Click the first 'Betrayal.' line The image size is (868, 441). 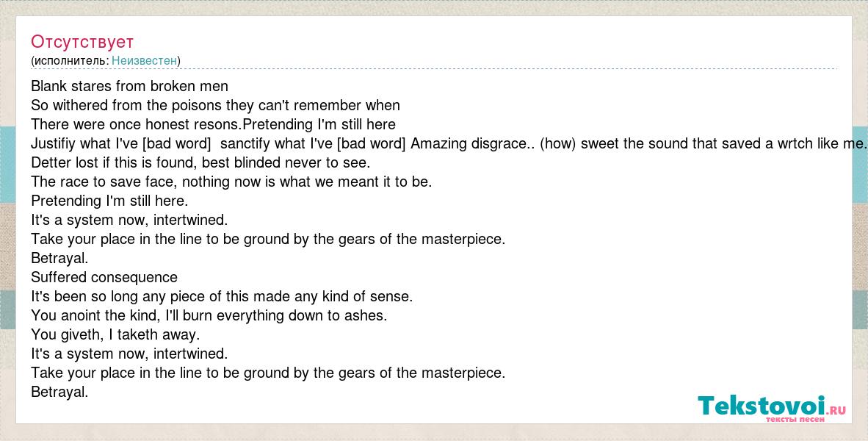[x=59, y=258]
